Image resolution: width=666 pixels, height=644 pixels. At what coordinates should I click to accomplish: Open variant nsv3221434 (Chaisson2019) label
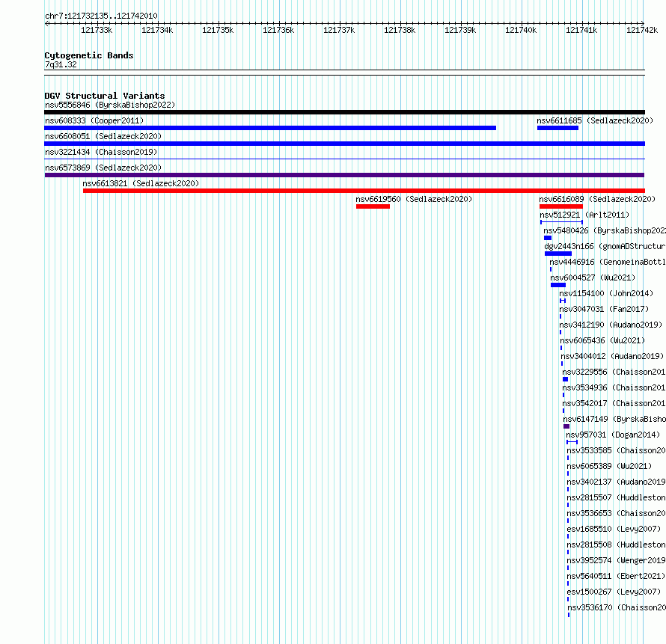tap(101, 152)
